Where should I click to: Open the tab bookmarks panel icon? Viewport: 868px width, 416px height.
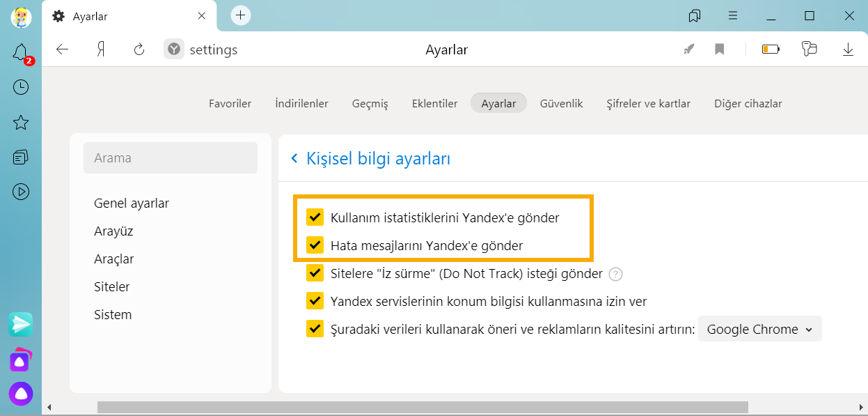[694, 15]
